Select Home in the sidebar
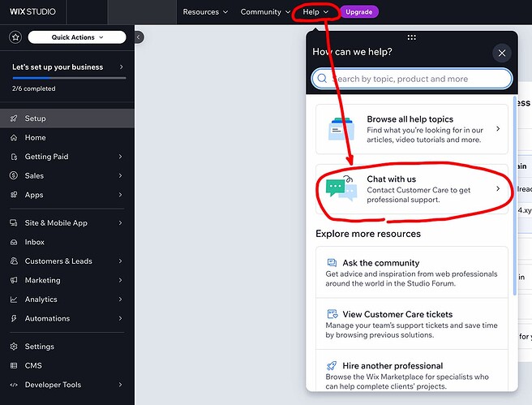Image resolution: width=532 pixels, height=405 pixels. 67,137
